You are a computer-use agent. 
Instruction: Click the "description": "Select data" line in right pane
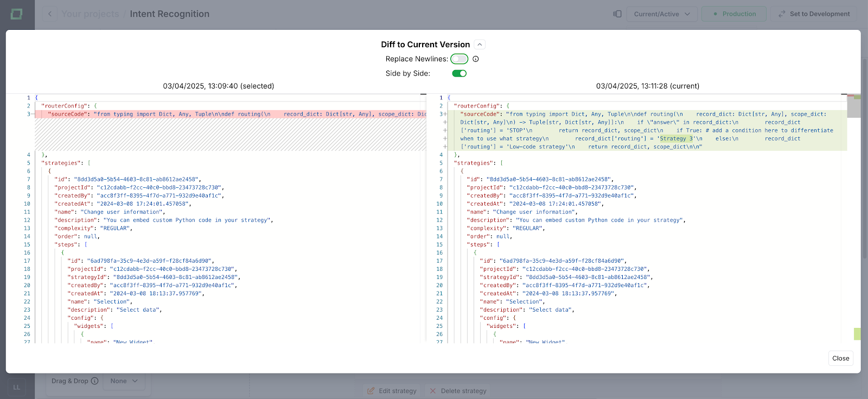pos(527,310)
